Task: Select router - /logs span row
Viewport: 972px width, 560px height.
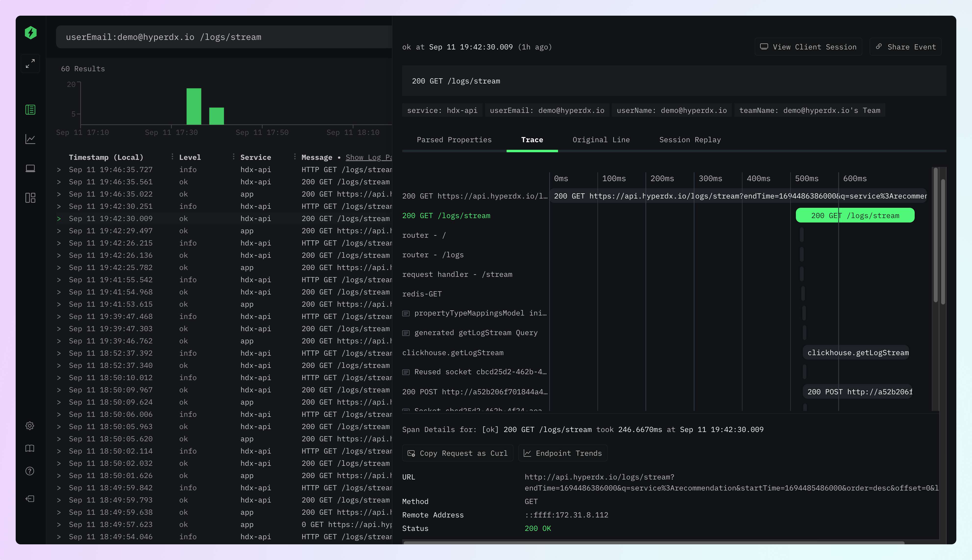Action: pos(433,255)
